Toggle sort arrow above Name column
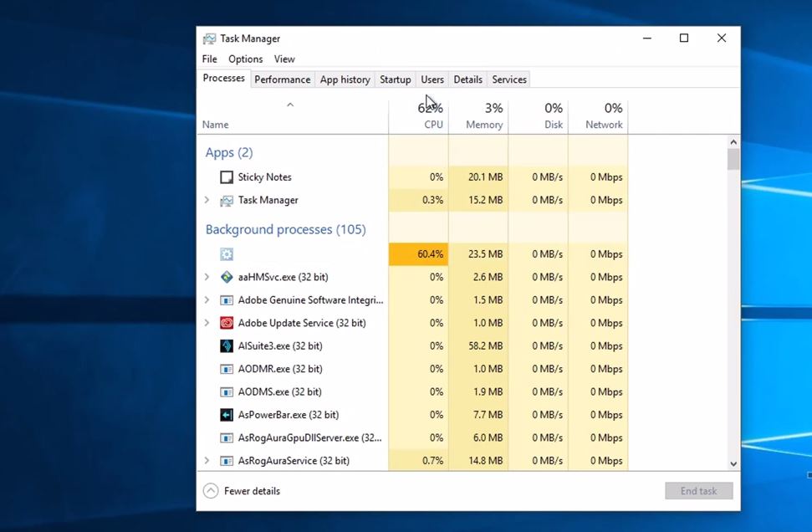Image resolution: width=812 pixels, height=532 pixels. tap(290, 105)
